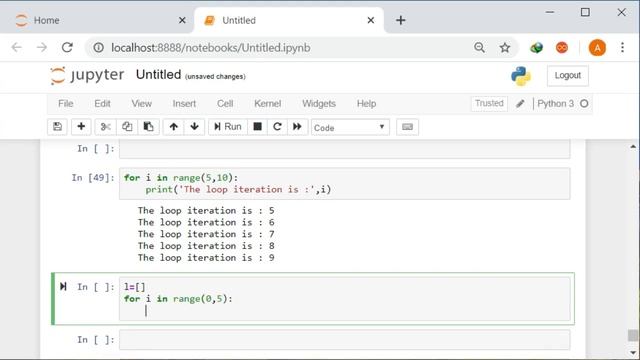Run active cell using its side run icon

63,287
